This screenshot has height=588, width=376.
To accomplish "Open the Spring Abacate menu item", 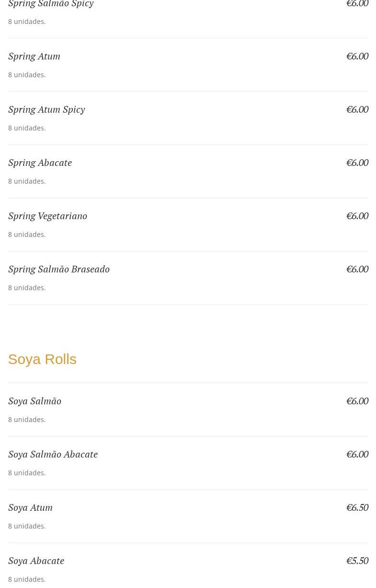I will pyautogui.click(x=40, y=163).
